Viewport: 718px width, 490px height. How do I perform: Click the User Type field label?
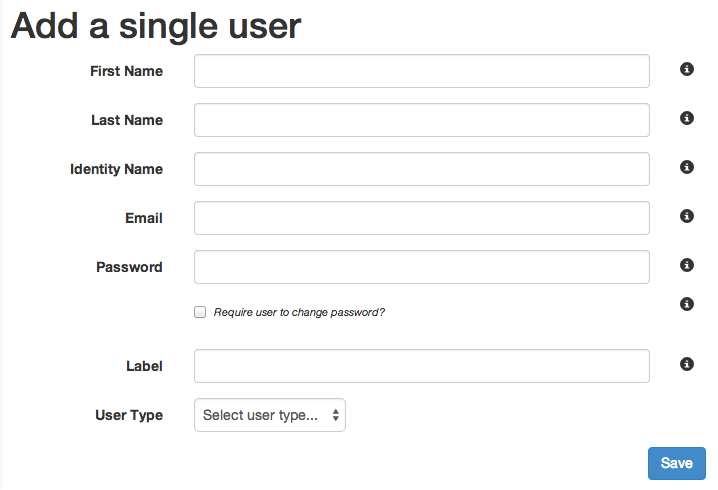click(129, 415)
